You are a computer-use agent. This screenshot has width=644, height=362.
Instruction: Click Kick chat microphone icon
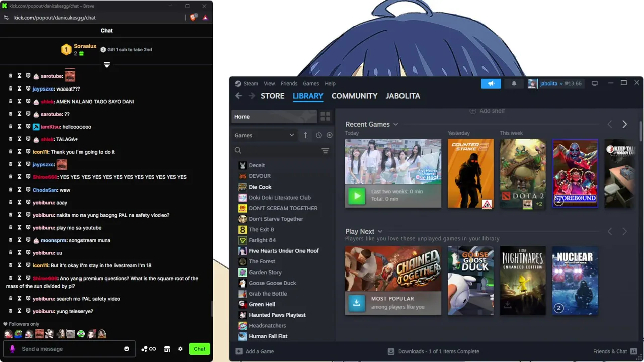tap(12, 349)
